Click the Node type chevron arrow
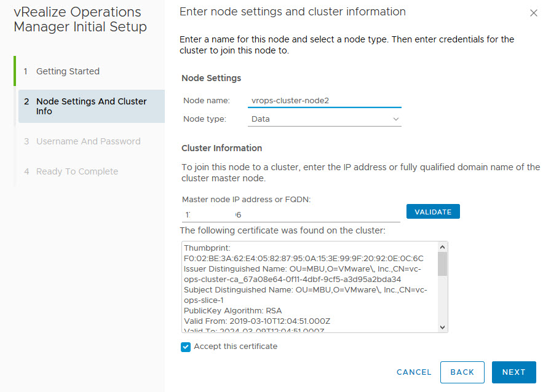This screenshot has height=392, width=551. point(396,119)
